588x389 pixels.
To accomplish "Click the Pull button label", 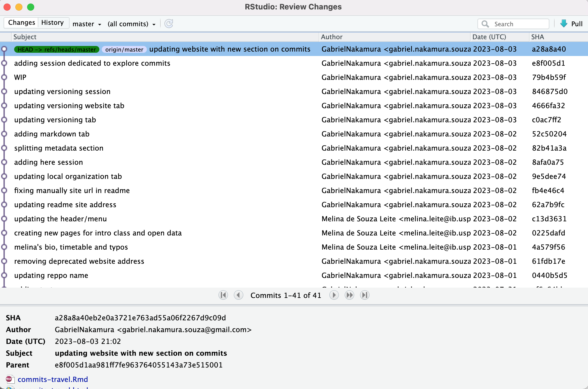I will click(x=577, y=24).
